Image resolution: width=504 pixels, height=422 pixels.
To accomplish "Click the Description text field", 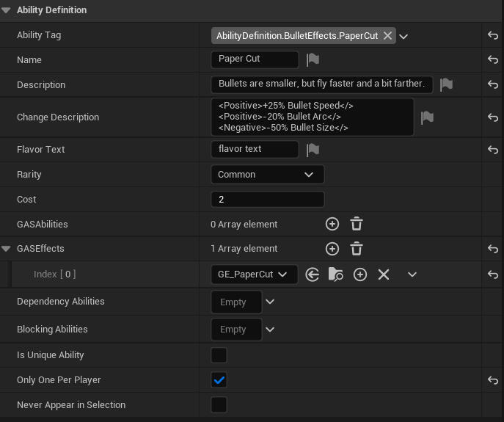I will tap(322, 84).
